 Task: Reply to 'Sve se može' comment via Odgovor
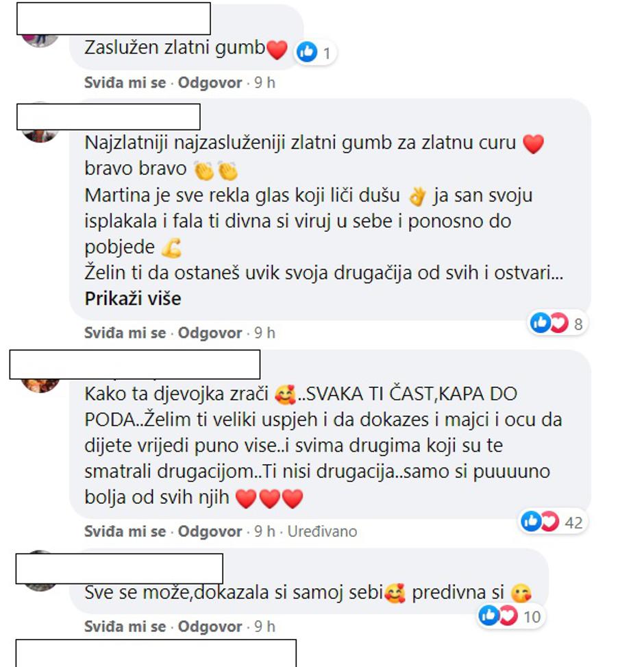pos(210,627)
